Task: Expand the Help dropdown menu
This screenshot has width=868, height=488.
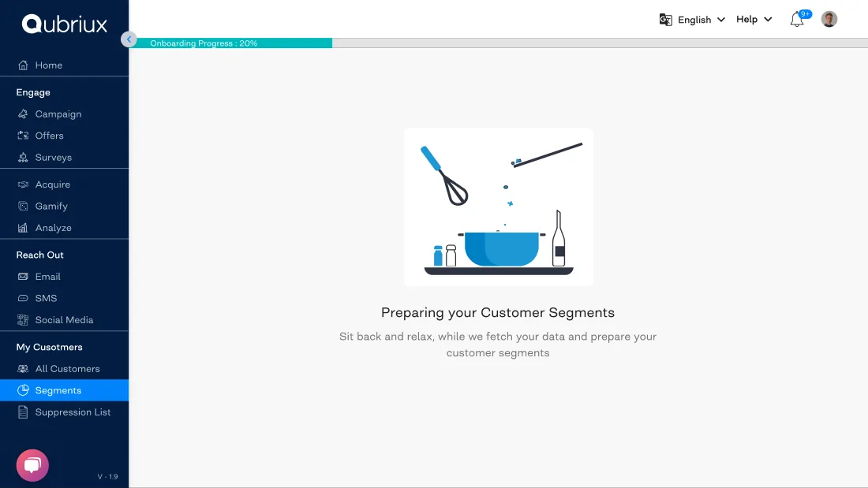Action: pos(754,20)
